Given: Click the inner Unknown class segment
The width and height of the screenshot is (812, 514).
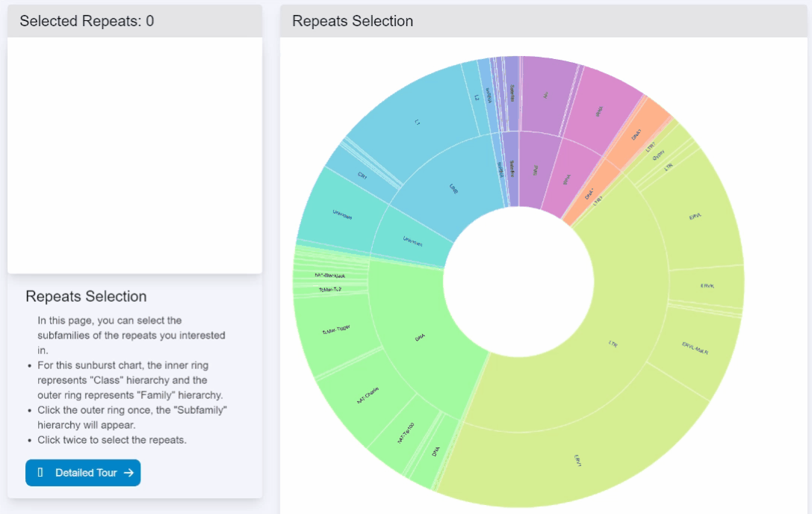Looking at the screenshot, I should coord(413,241).
